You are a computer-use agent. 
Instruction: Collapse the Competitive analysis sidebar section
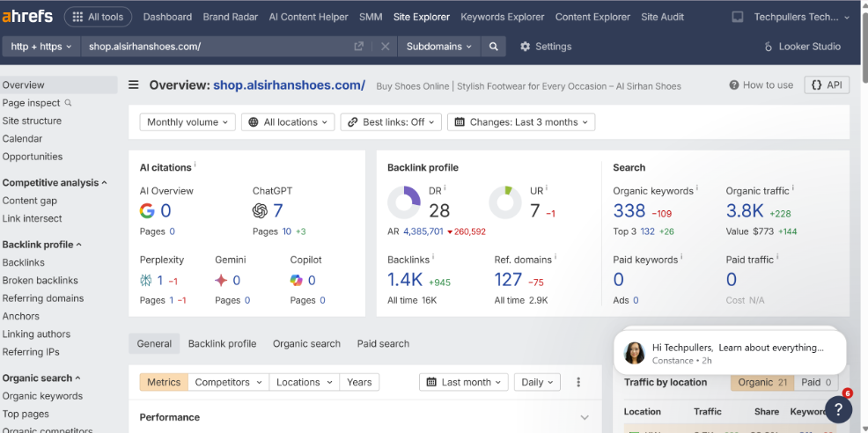(x=55, y=183)
